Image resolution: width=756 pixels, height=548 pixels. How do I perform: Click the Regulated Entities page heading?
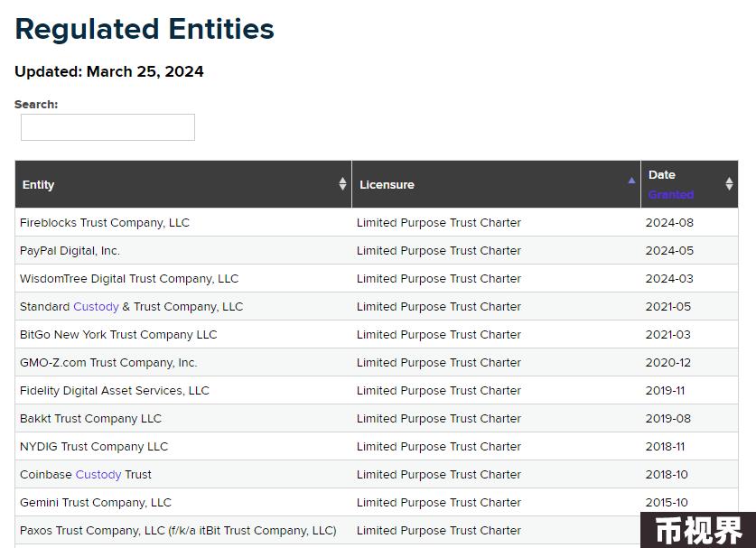point(145,29)
